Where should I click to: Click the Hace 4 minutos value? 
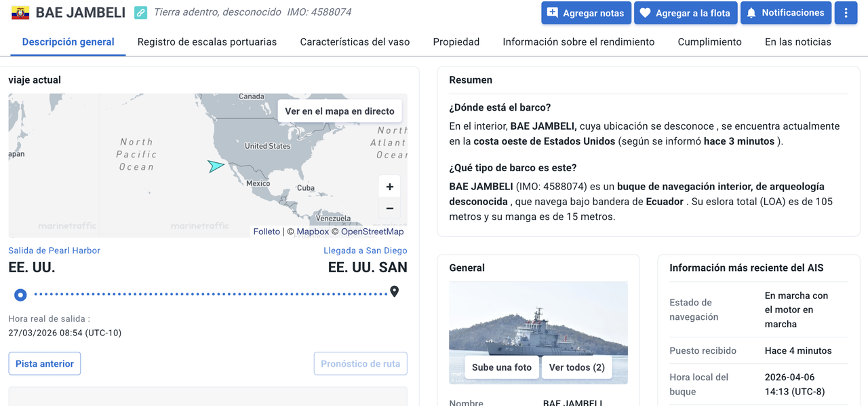(798, 350)
